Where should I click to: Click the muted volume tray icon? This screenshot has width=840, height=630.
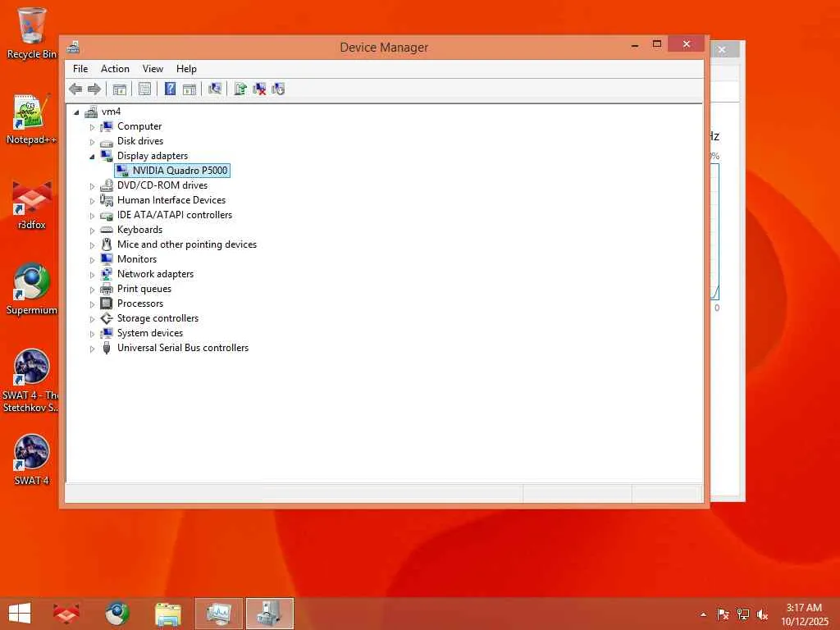762,614
